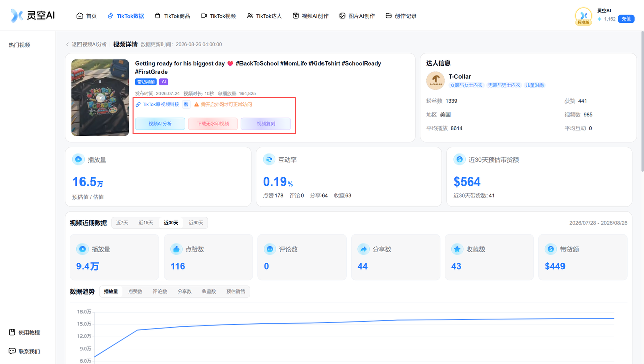Click the $564 estimated sales value
The height and width of the screenshot is (364, 644).
(467, 182)
